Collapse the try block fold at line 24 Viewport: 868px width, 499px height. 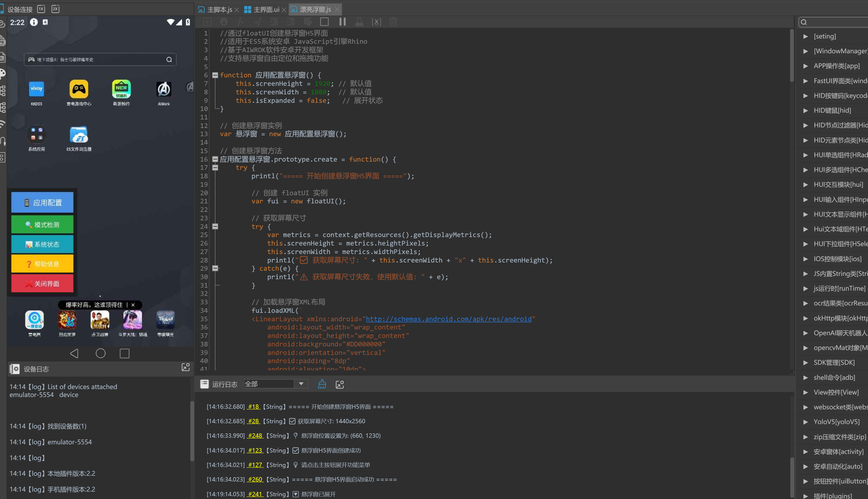215,226
